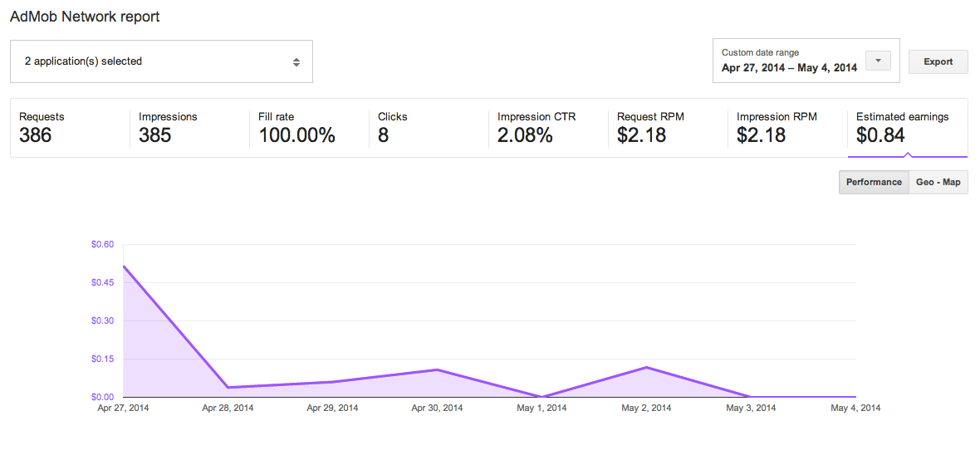Click the May 2, 2014 peak on the chart line
The height and width of the screenshot is (450, 980).
coord(646,367)
